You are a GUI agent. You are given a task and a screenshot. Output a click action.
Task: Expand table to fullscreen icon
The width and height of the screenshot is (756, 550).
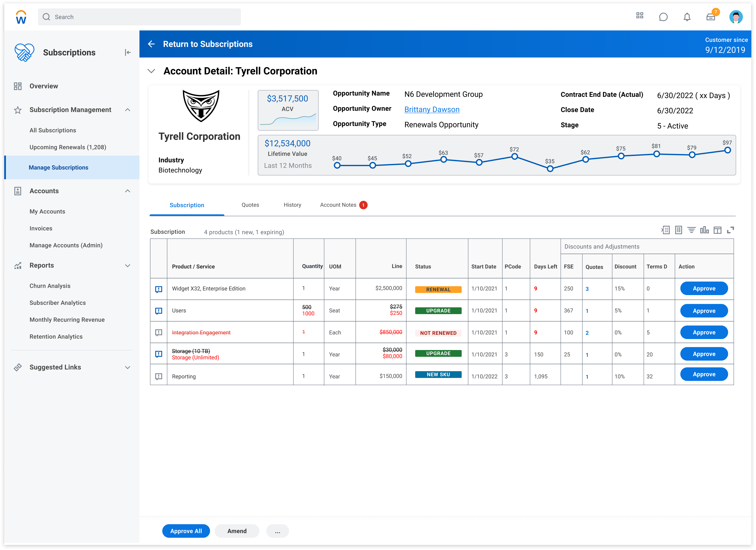pyautogui.click(x=730, y=230)
